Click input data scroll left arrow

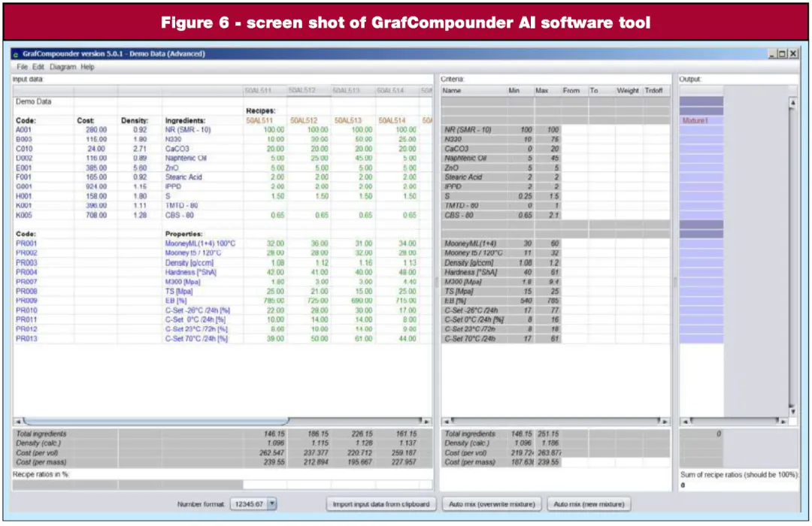18,422
